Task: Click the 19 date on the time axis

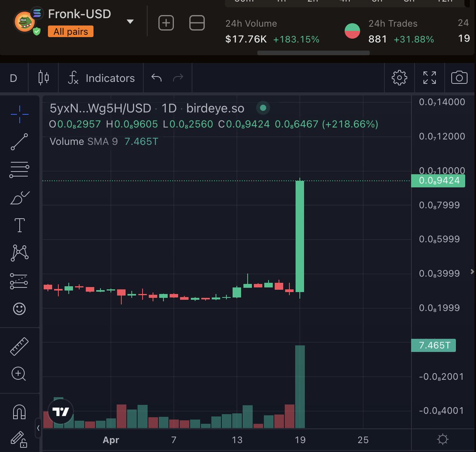Action: coord(300,440)
